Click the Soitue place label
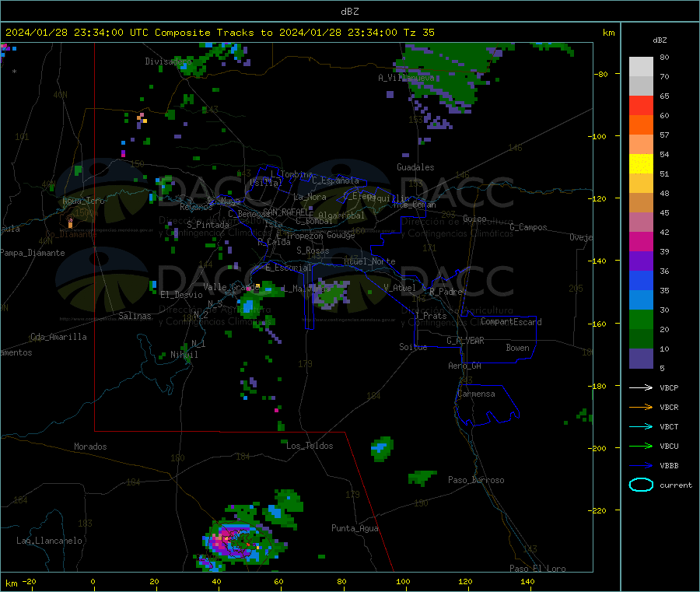The height and width of the screenshot is (592, 700). coord(413,347)
